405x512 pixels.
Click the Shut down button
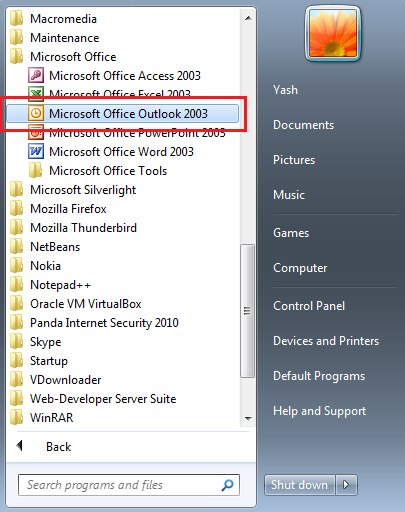pos(299,485)
